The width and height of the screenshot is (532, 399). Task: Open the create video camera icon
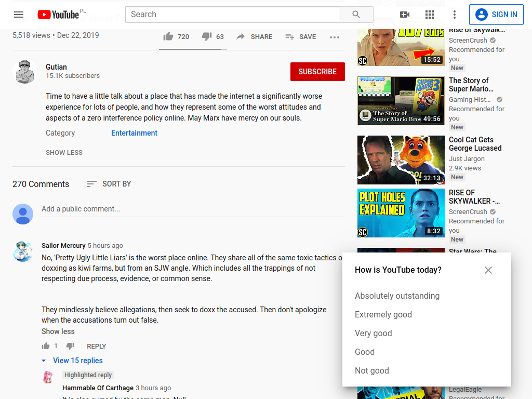coord(404,15)
